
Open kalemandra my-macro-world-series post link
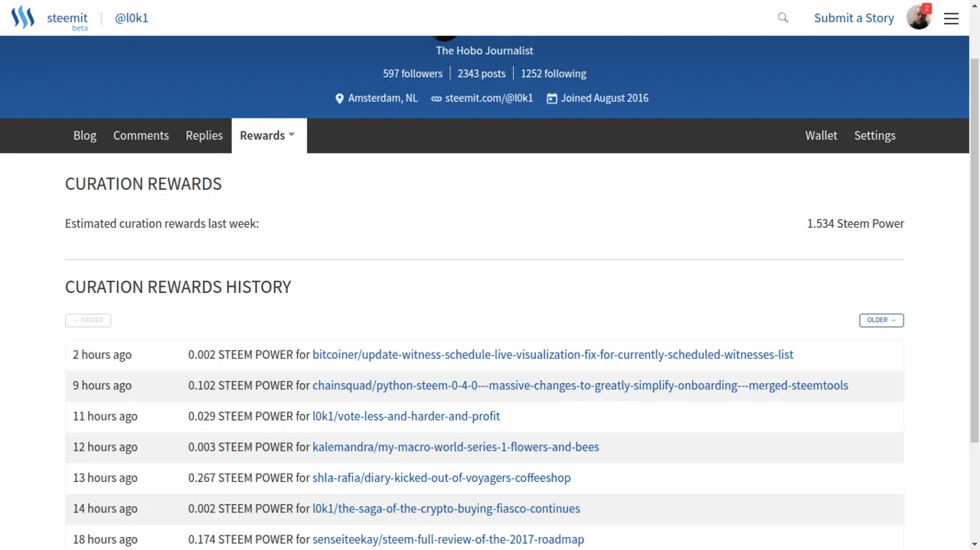click(456, 447)
